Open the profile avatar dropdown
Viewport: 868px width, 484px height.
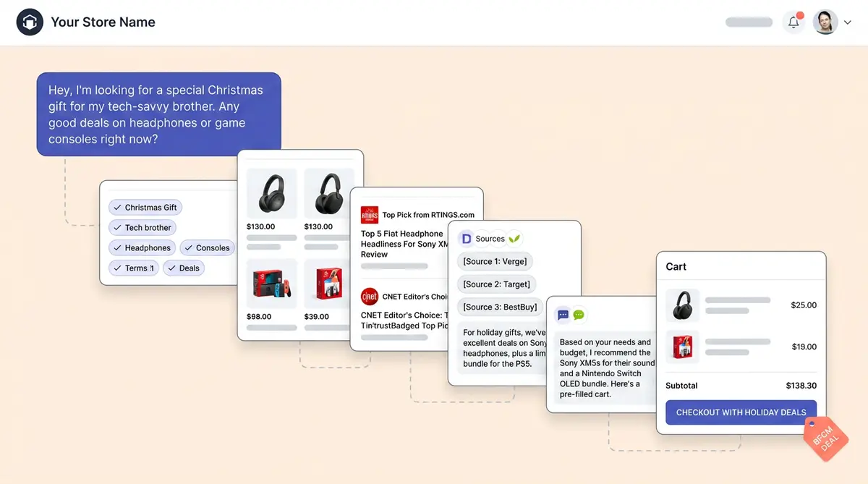[825, 22]
